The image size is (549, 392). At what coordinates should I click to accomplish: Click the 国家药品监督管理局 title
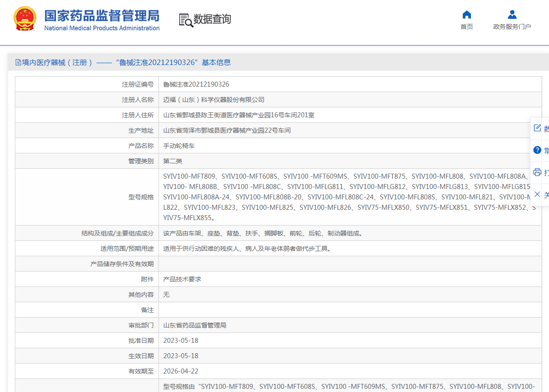pyautogui.click(x=102, y=15)
